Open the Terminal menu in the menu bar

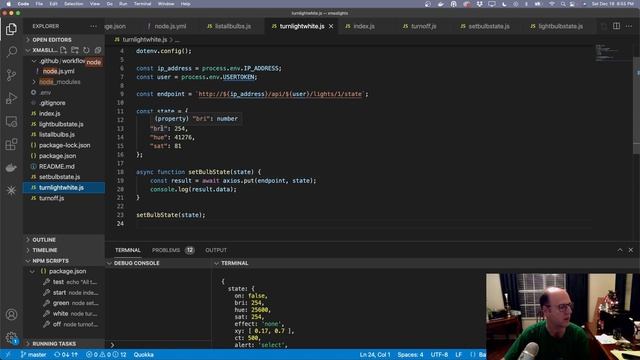pyautogui.click(x=142, y=4)
